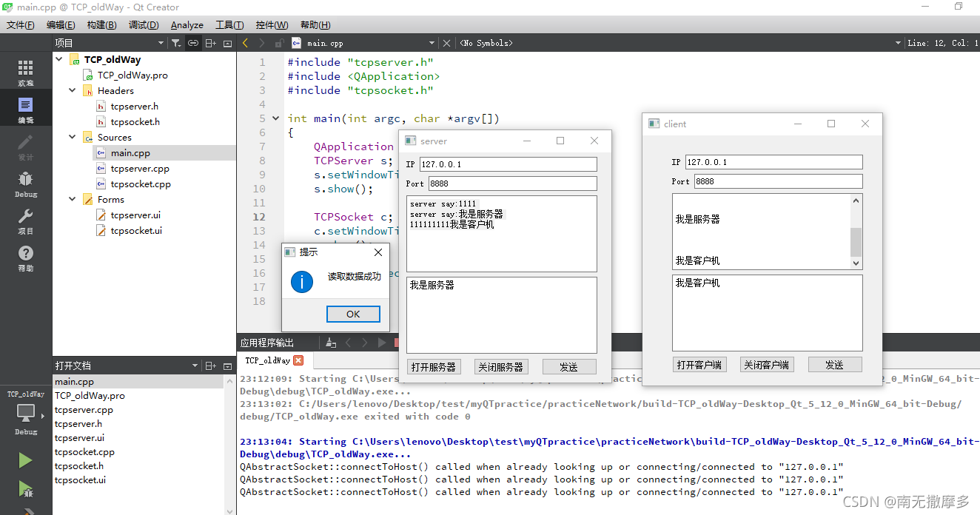Viewport: 980px width, 515px height.
Task: Click the client log scroll-down arrow
Action: click(856, 263)
